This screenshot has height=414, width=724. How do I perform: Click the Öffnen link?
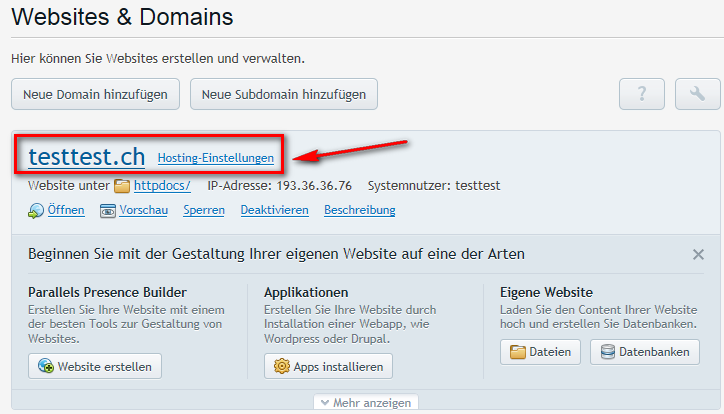click(66, 210)
